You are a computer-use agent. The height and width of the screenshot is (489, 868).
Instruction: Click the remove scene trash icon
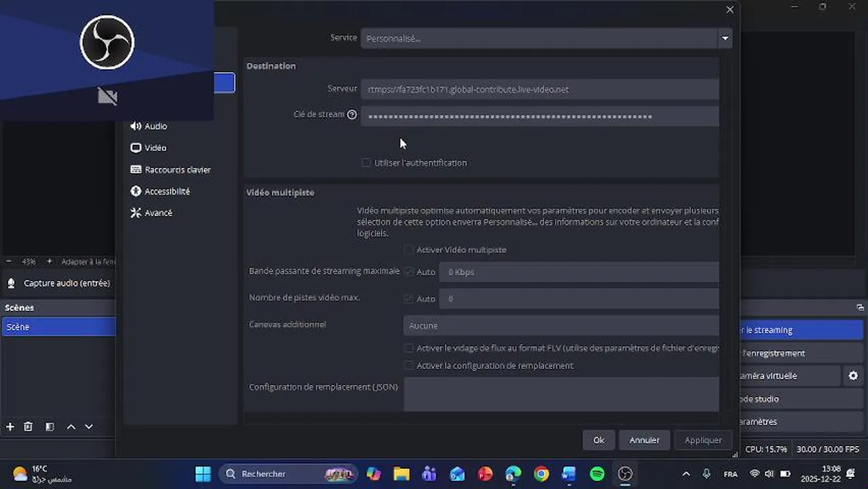click(29, 427)
